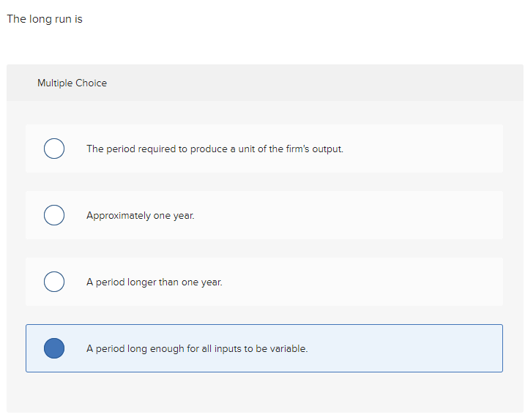Click the filled radio button for the selected answer
The width and height of the screenshot is (525, 420).
click(53, 348)
